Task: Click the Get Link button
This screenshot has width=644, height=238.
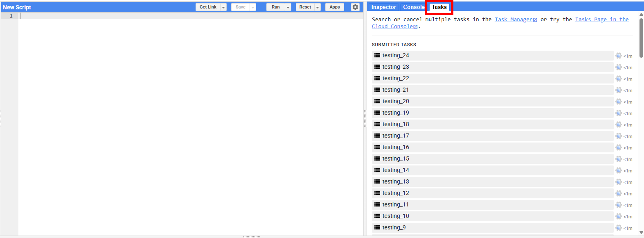Action: pos(208,7)
